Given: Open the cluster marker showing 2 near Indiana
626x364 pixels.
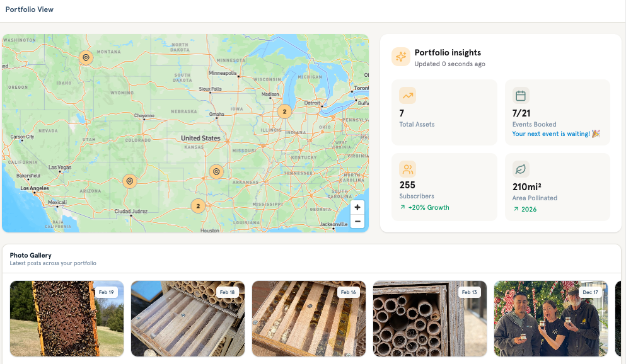Looking at the screenshot, I should 284,111.
